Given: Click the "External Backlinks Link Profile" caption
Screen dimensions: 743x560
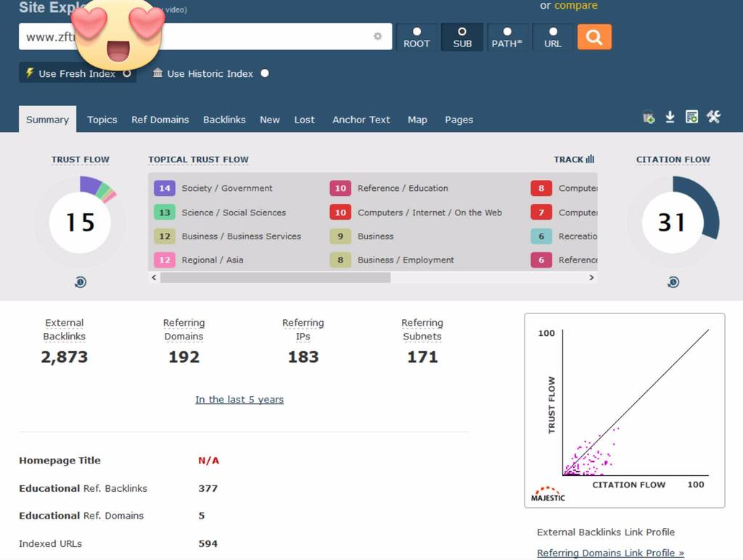Looking at the screenshot, I should click(606, 532).
